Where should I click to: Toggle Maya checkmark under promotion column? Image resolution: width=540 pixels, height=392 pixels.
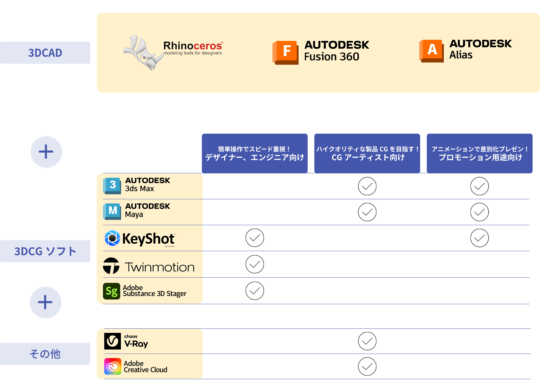479,212
